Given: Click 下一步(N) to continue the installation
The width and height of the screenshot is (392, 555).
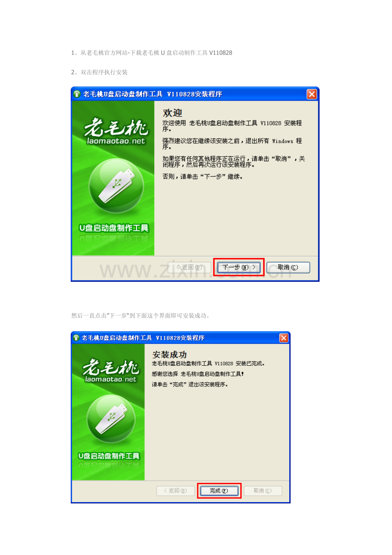Looking at the screenshot, I should tap(239, 267).
